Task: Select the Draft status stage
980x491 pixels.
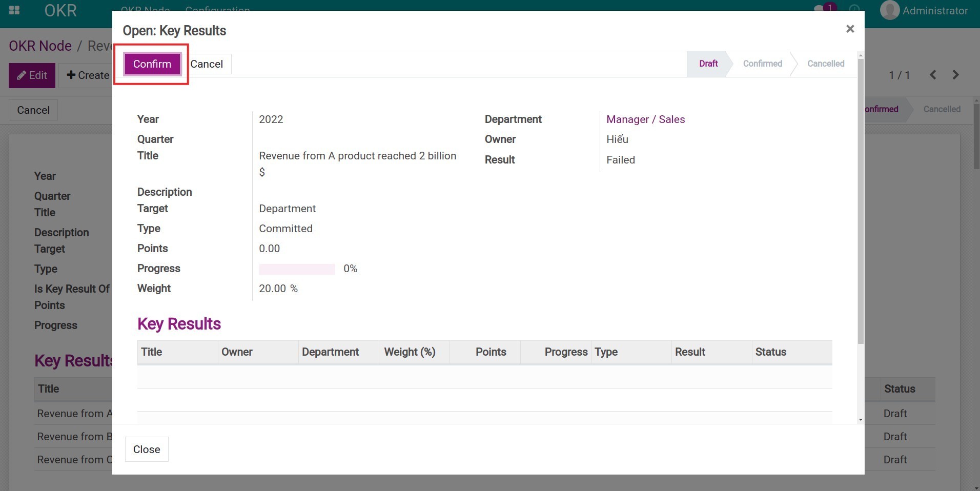Action: point(708,64)
